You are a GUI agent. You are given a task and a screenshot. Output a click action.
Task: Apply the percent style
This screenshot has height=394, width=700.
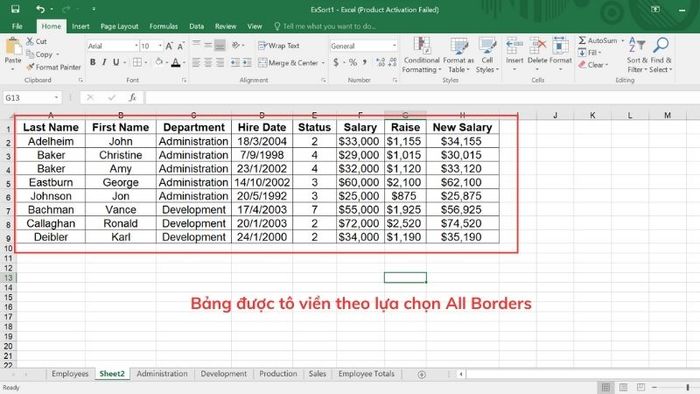tap(353, 62)
